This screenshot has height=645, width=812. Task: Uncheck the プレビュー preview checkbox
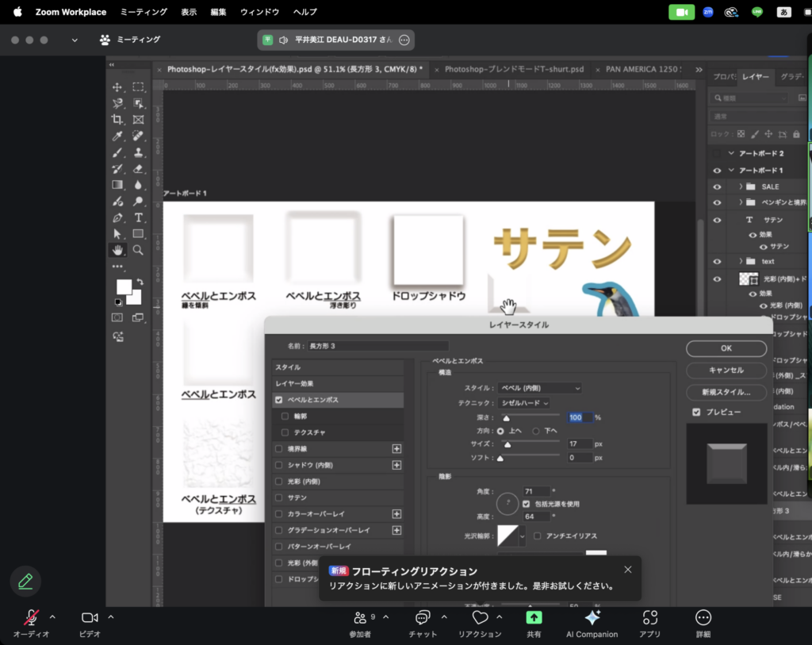696,413
